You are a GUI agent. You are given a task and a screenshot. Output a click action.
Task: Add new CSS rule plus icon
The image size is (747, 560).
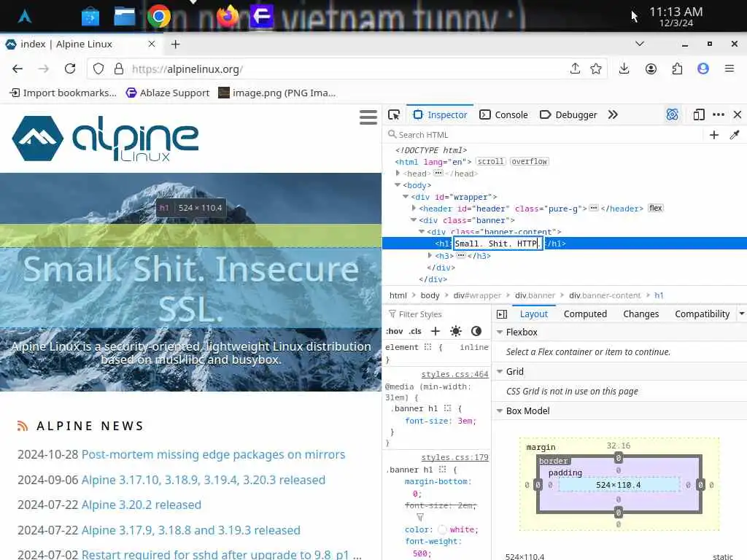point(435,331)
